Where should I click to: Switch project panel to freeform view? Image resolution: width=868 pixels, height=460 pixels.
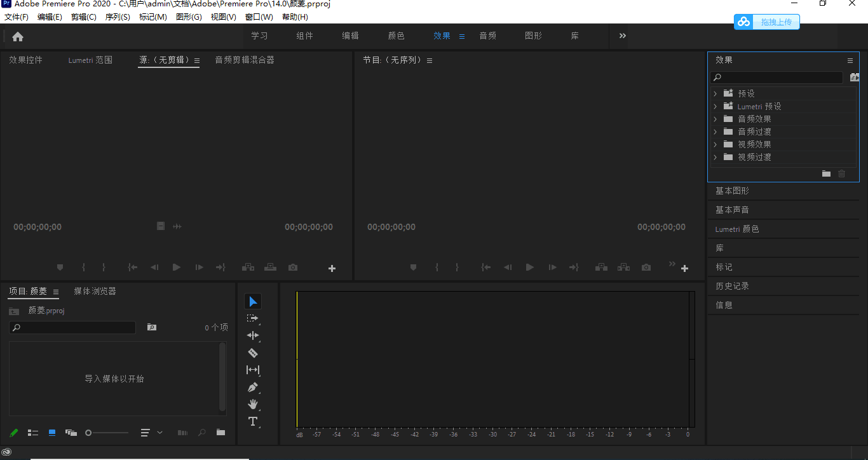(71, 433)
